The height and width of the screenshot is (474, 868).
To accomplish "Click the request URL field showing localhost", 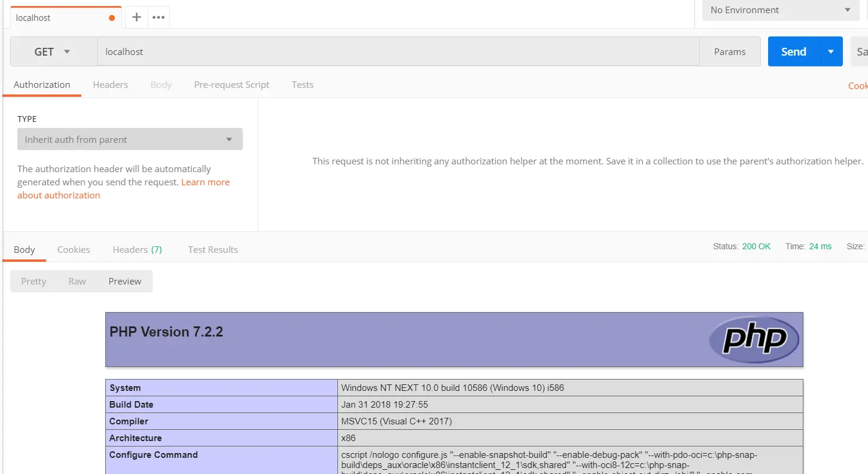I will [x=398, y=51].
